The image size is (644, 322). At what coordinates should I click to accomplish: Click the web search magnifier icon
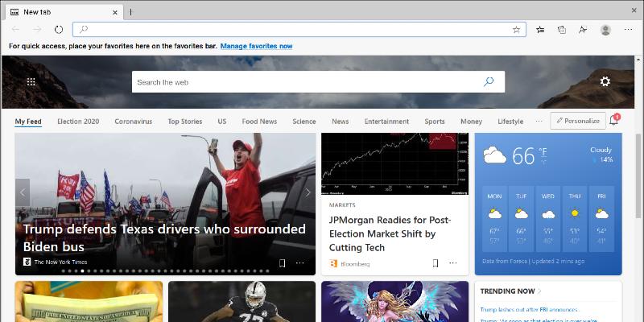[488, 82]
